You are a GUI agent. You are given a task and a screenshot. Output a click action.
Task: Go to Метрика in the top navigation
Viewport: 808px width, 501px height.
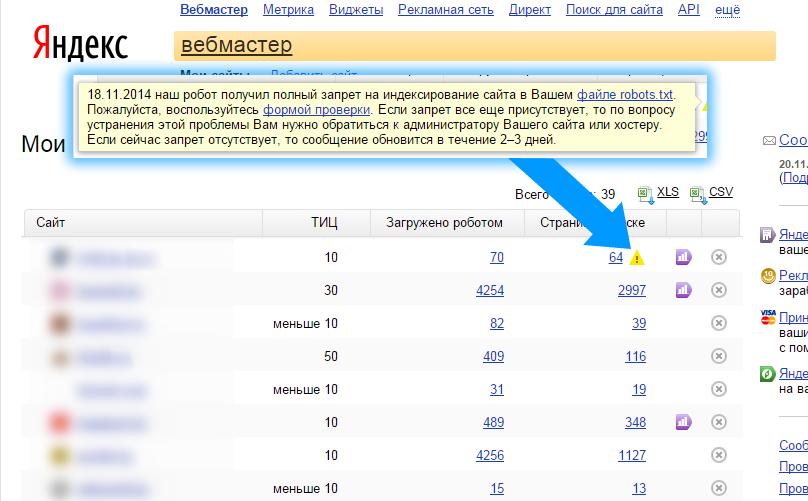tap(288, 10)
